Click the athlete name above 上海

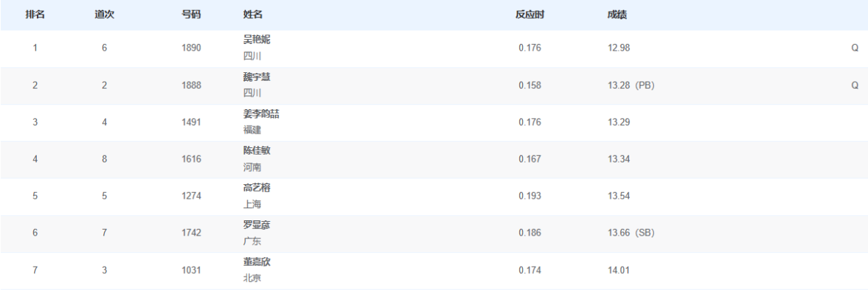click(x=257, y=188)
